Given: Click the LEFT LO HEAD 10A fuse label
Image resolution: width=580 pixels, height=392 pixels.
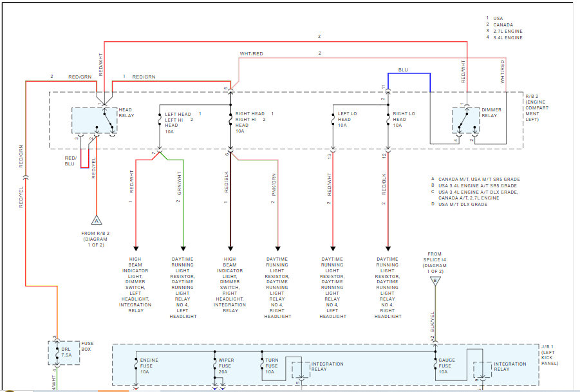Looking at the screenshot, I should [347, 119].
